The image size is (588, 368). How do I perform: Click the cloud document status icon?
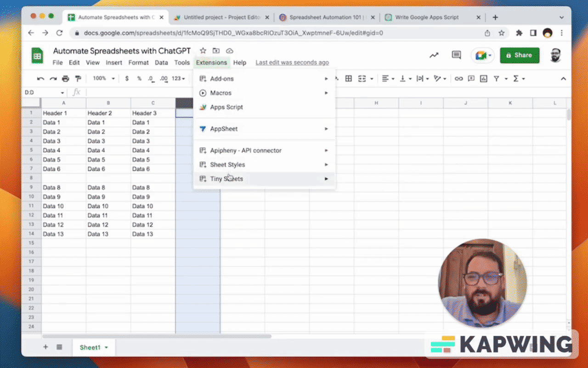pyautogui.click(x=230, y=51)
